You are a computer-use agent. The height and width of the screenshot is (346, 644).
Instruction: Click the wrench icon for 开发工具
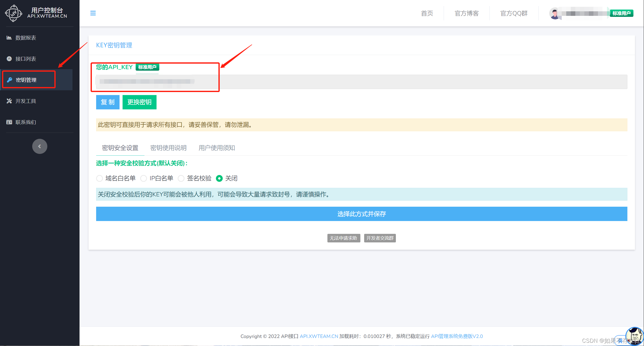9,101
